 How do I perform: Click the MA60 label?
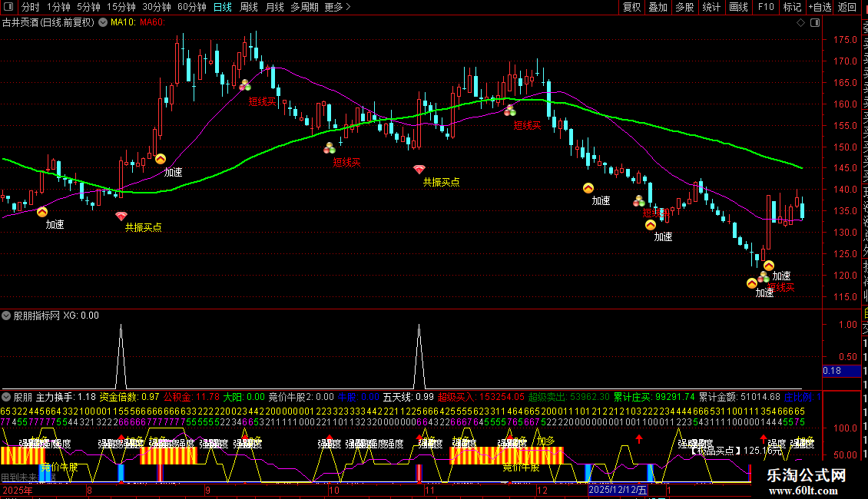(152, 23)
